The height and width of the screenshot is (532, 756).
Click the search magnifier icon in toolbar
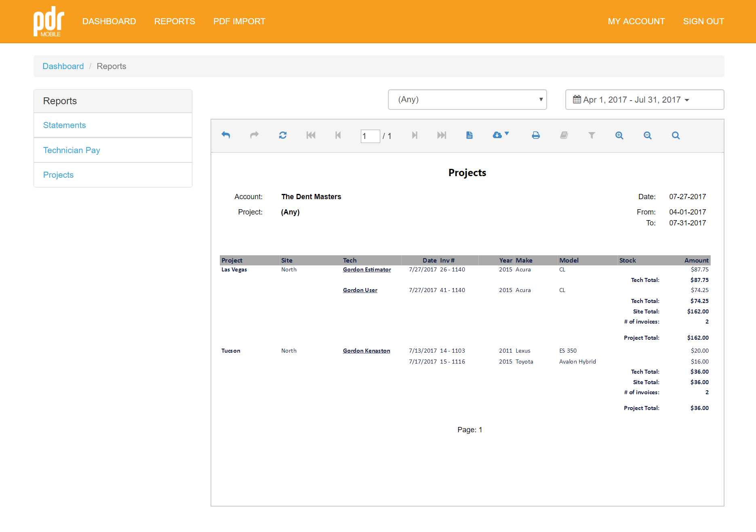click(676, 135)
